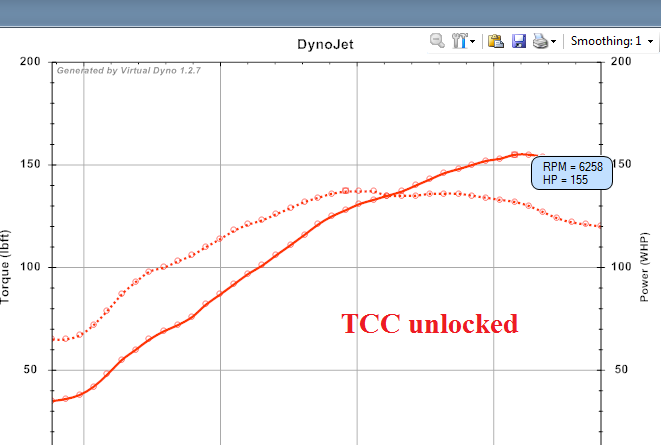Viewport: 661px width, 445px height.
Task: Save the graph with the floppy disk icon
Action: (519, 41)
